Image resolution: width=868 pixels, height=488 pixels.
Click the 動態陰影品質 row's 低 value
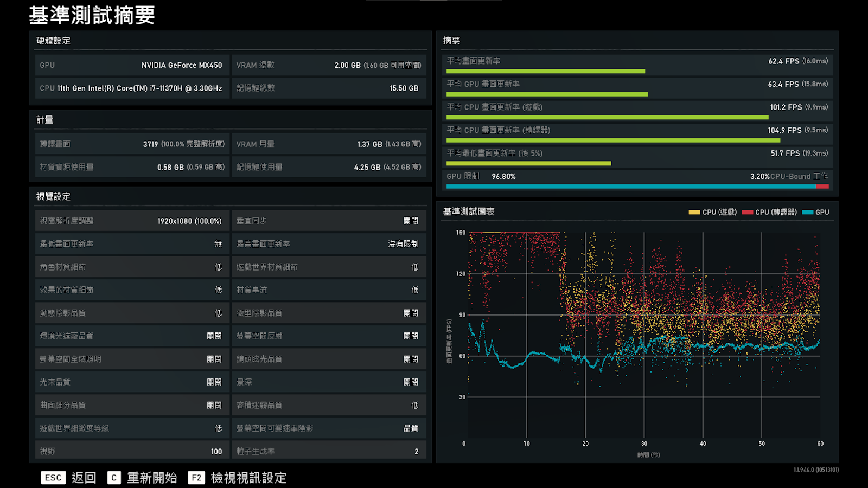coord(218,313)
